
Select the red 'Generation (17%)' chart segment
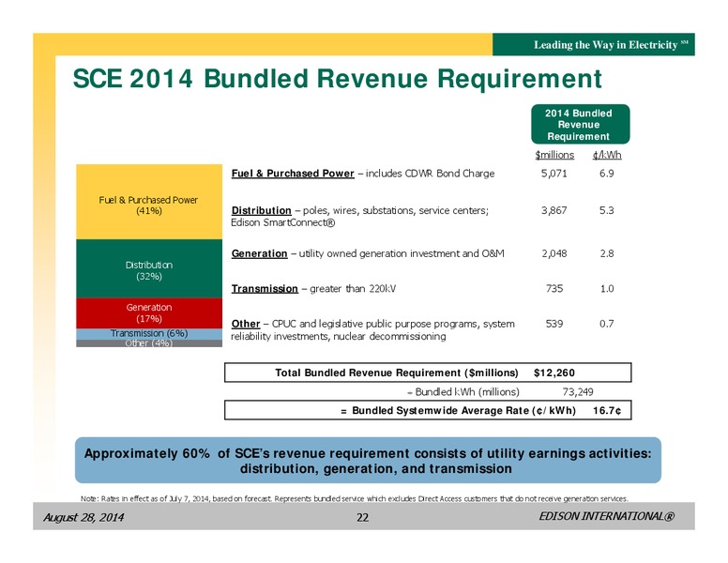tap(149, 313)
